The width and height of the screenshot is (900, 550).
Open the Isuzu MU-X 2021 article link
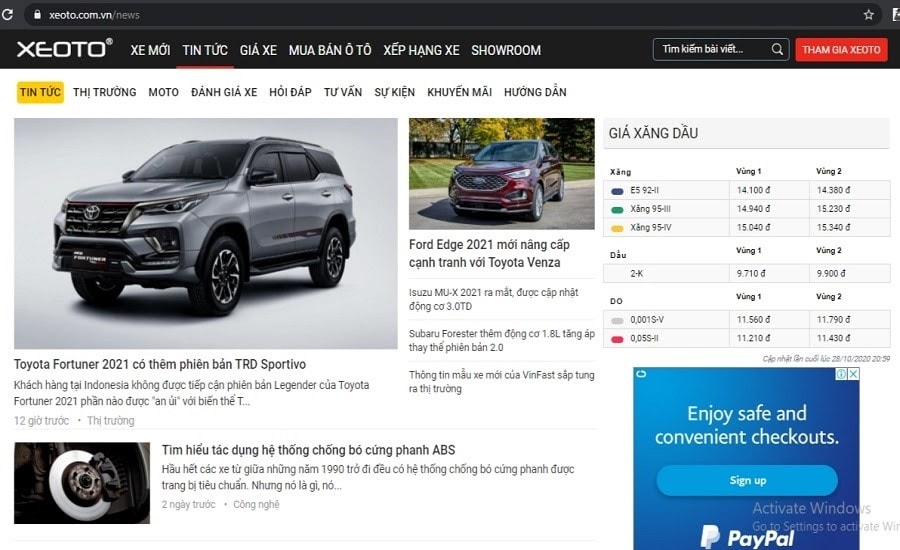pos(494,299)
